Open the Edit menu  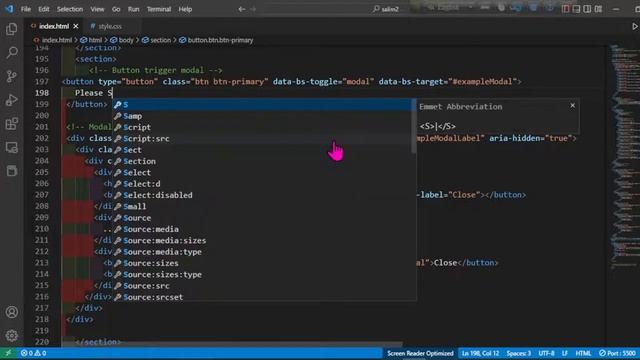[x=44, y=9]
